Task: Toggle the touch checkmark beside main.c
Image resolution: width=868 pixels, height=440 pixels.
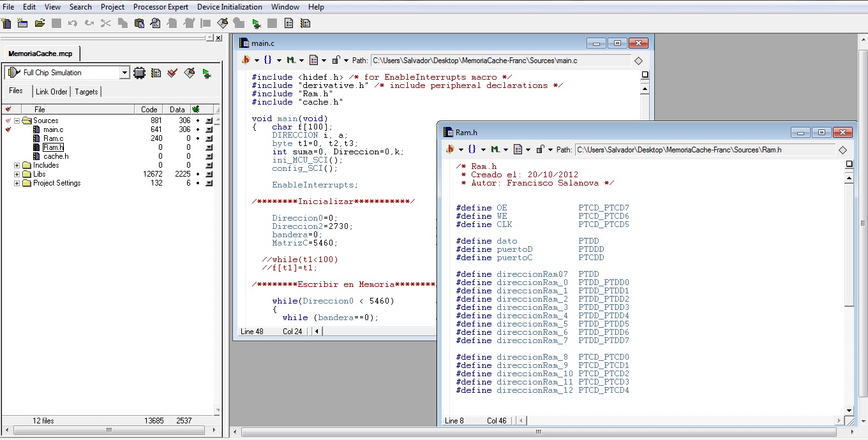Action: (x=8, y=129)
